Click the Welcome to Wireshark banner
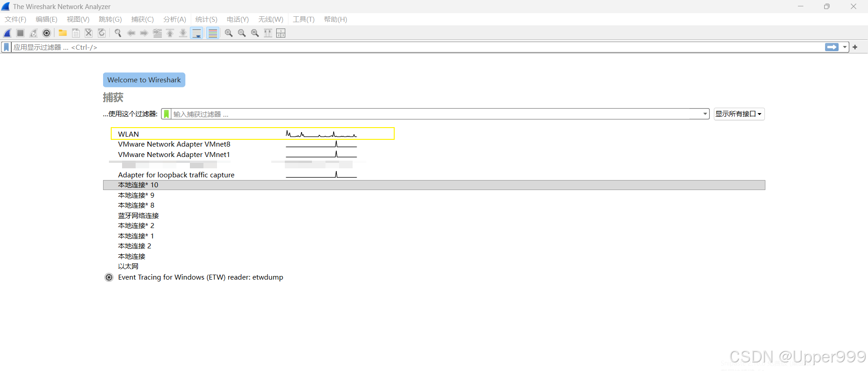This screenshot has height=371, width=868. click(144, 80)
